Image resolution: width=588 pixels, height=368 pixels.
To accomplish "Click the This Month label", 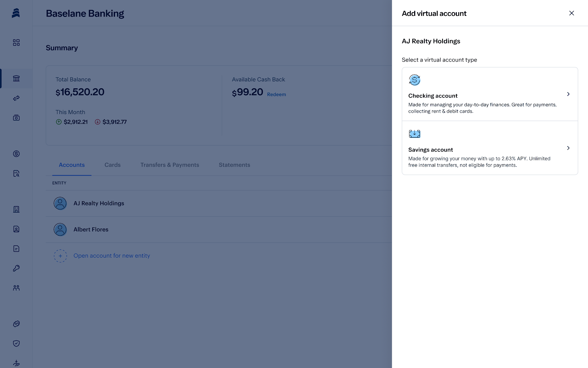I will point(70,112).
